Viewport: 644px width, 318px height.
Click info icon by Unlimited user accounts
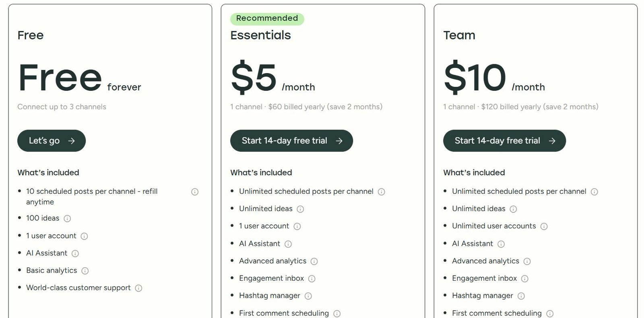pyautogui.click(x=544, y=226)
